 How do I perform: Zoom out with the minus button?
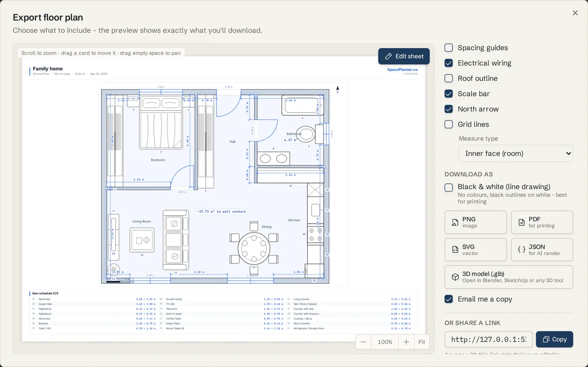[364, 342]
